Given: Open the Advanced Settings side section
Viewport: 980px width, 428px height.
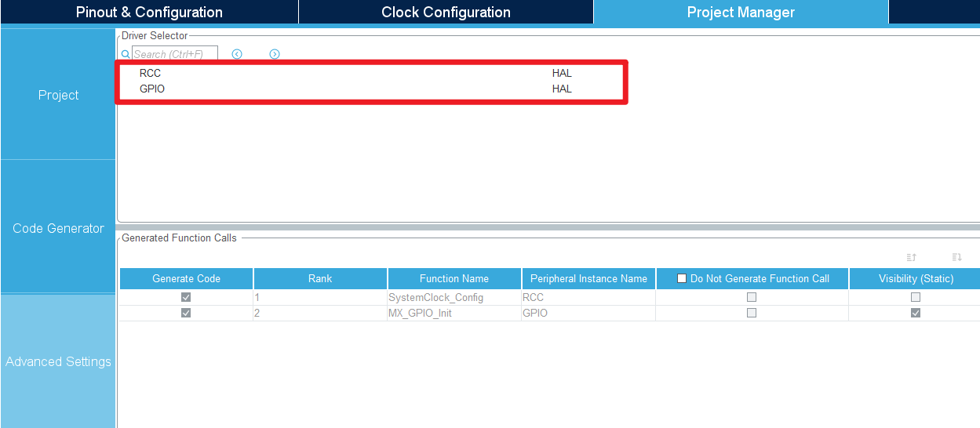Looking at the screenshot, I should [58, 361].
